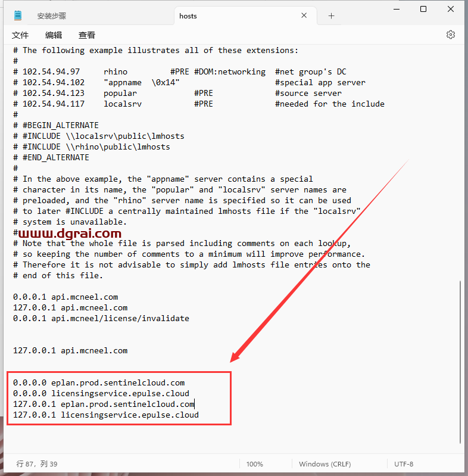Click the 100% zoom level status
Screen dimensions: 468x476
point(255,464)
